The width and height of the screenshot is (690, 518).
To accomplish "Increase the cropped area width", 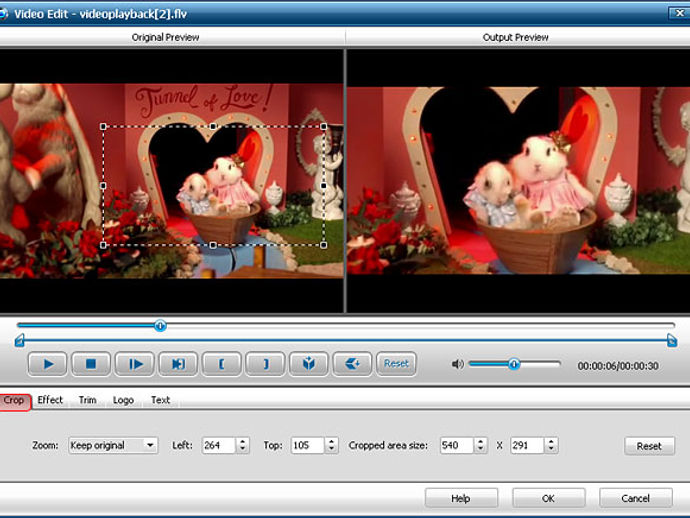I will (x=481, y=441).
